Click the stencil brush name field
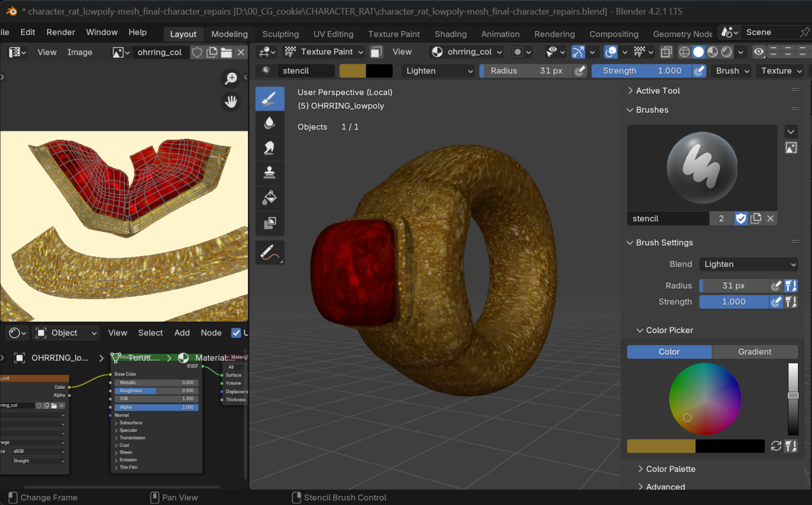This screenshot has width=812, height=505. [x=667, y=218]
